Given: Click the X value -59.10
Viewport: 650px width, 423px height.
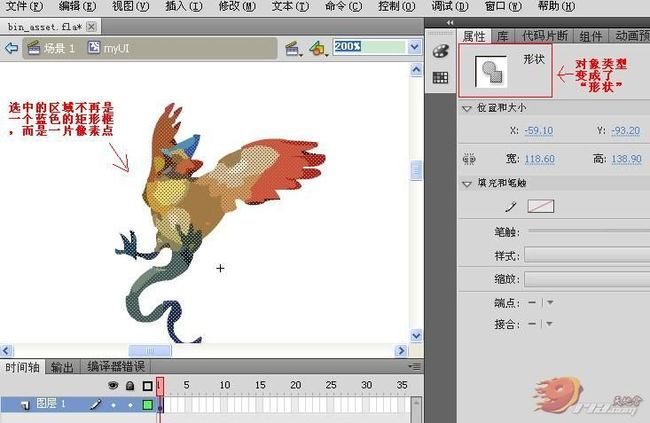Looking at the screenshot, I should point(539,131).
